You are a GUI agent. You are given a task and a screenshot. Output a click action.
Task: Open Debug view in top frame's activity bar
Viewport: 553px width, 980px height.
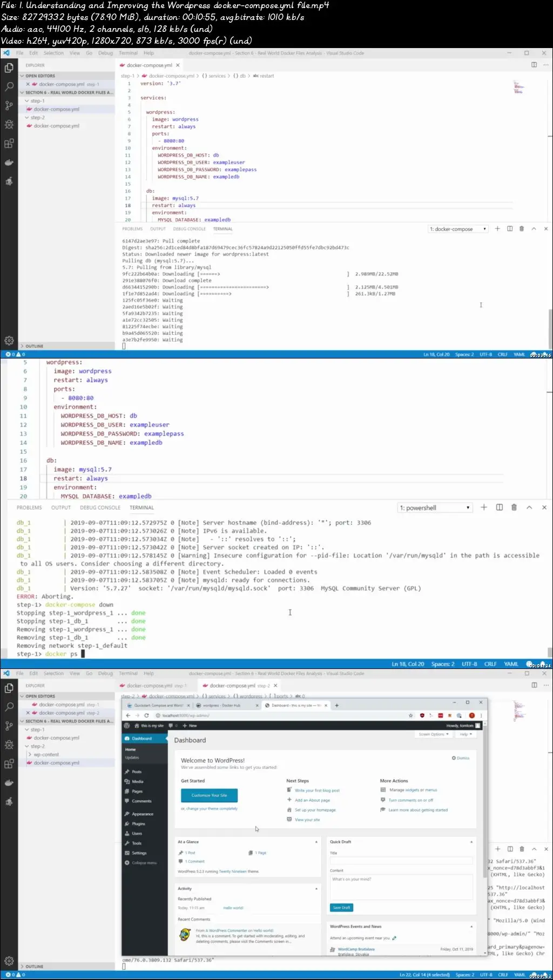(9, 124)
